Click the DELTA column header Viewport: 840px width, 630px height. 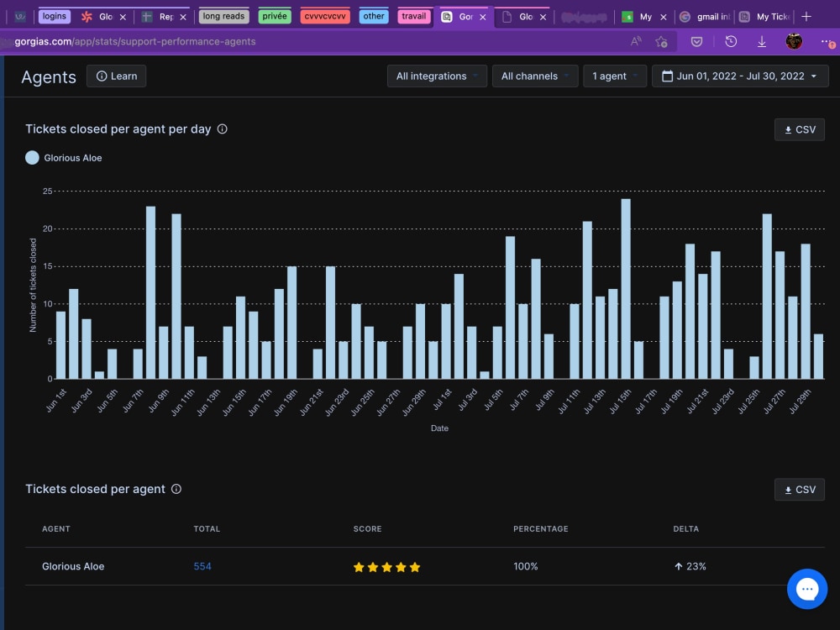coord(685,528)
